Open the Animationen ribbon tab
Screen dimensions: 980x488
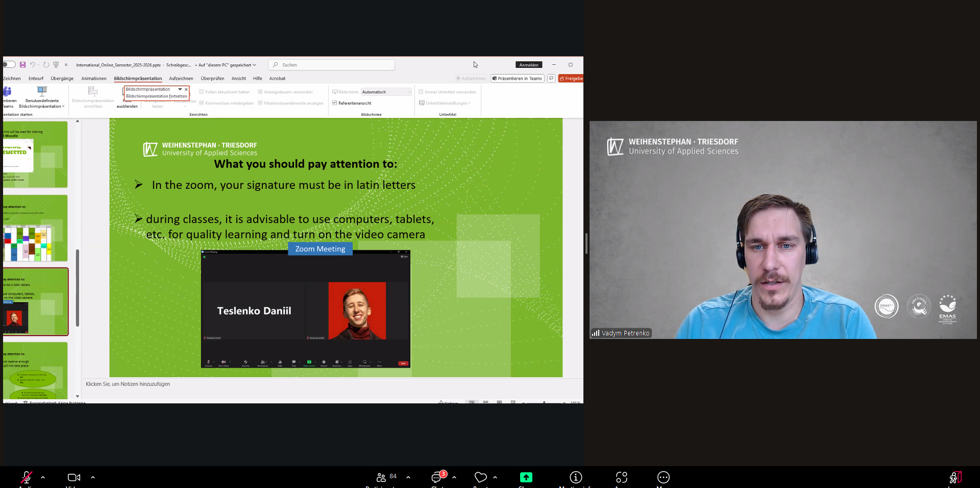(x=94, y=79)
